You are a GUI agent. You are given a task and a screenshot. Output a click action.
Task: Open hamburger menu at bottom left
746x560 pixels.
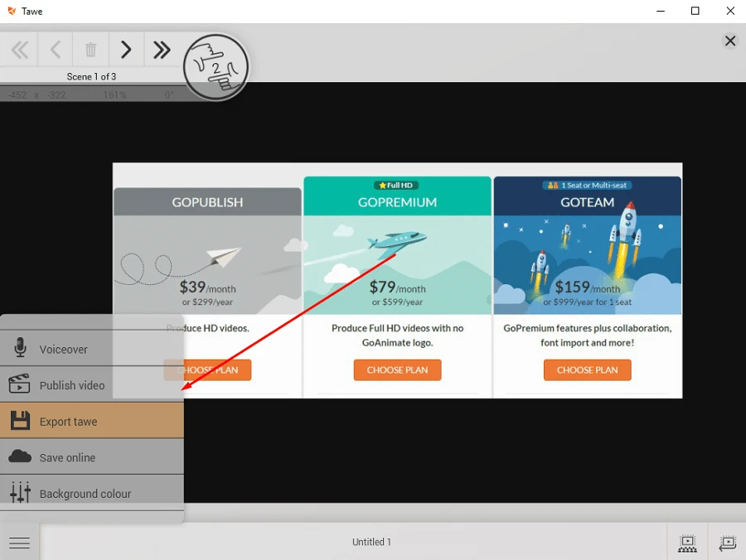click(20, 543)
